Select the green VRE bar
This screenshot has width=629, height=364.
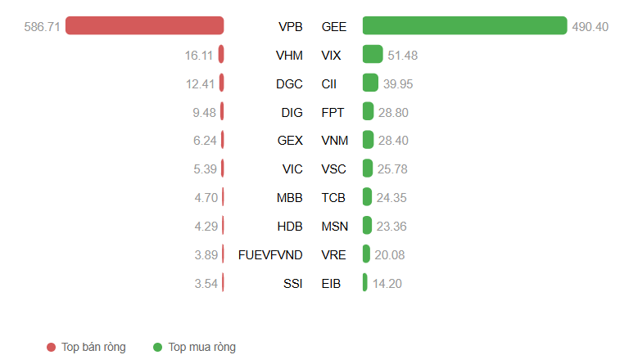(366, 254)
